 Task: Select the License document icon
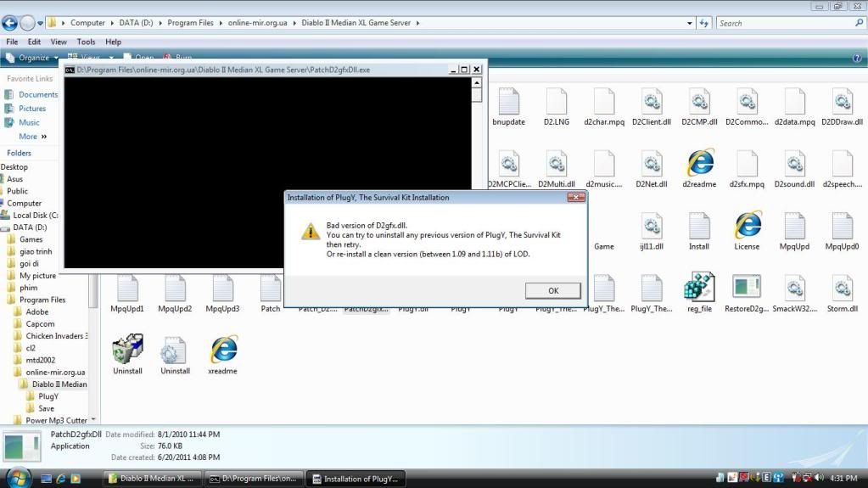[x=748, y=226]
